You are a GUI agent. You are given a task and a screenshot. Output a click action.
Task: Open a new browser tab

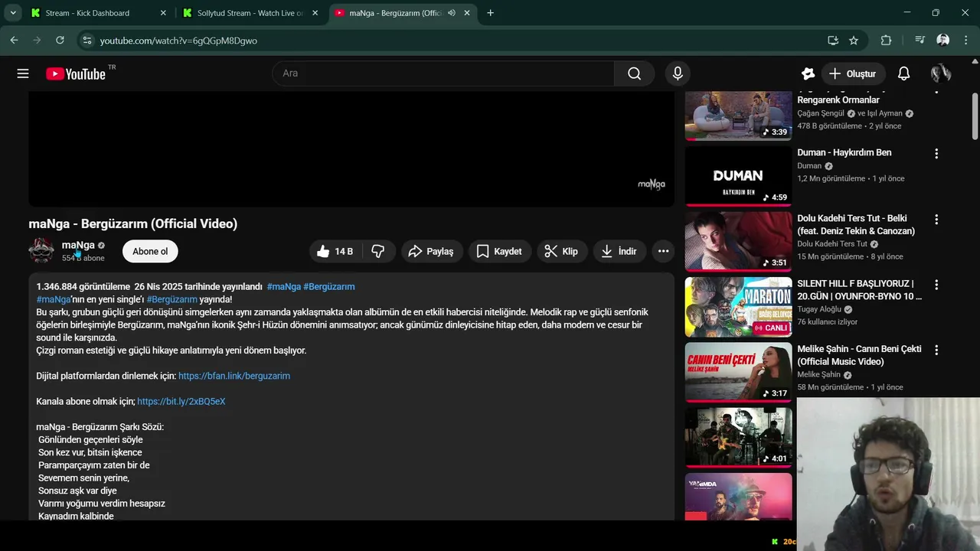pos(490,13)
